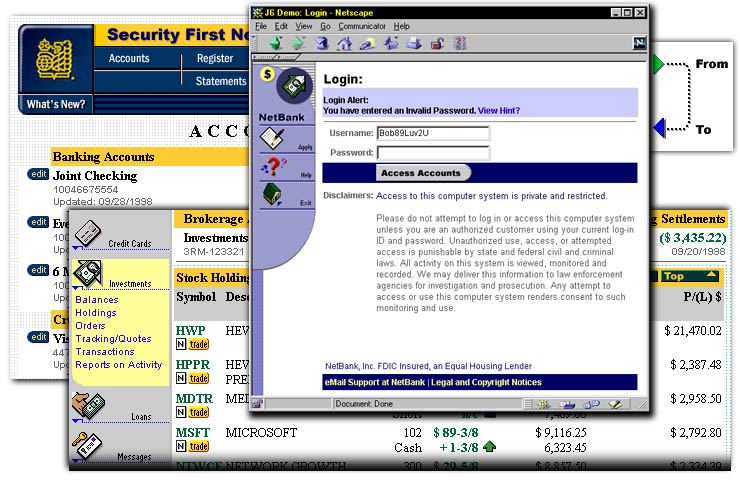Viewport: 740px width, 480px height.
Task: Open the View menu in Netscape
Action: pyautogui.click(x=304, y=26)
